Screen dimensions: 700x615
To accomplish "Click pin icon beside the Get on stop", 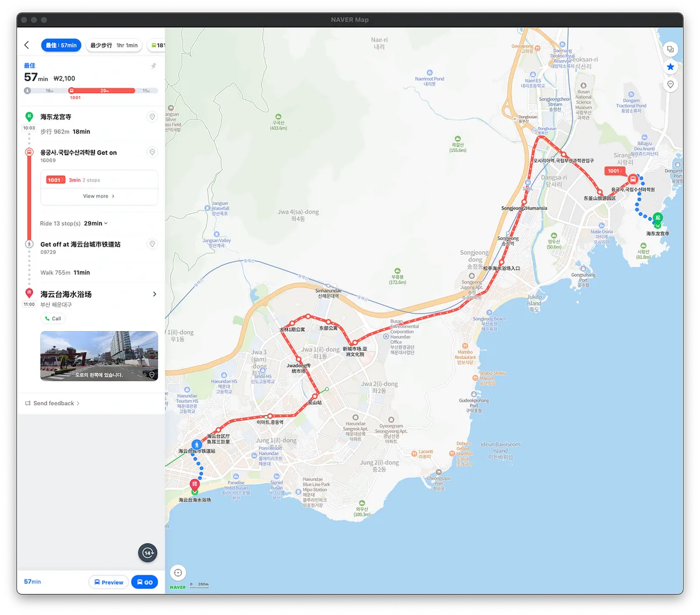I will point(152,153).
